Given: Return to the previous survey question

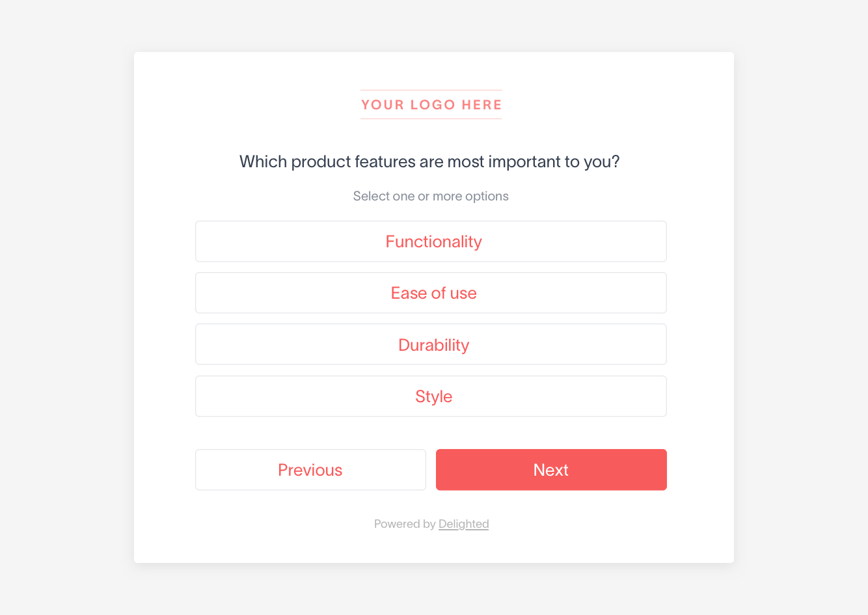Looking at the screenshot, I should tap(310, 470).
